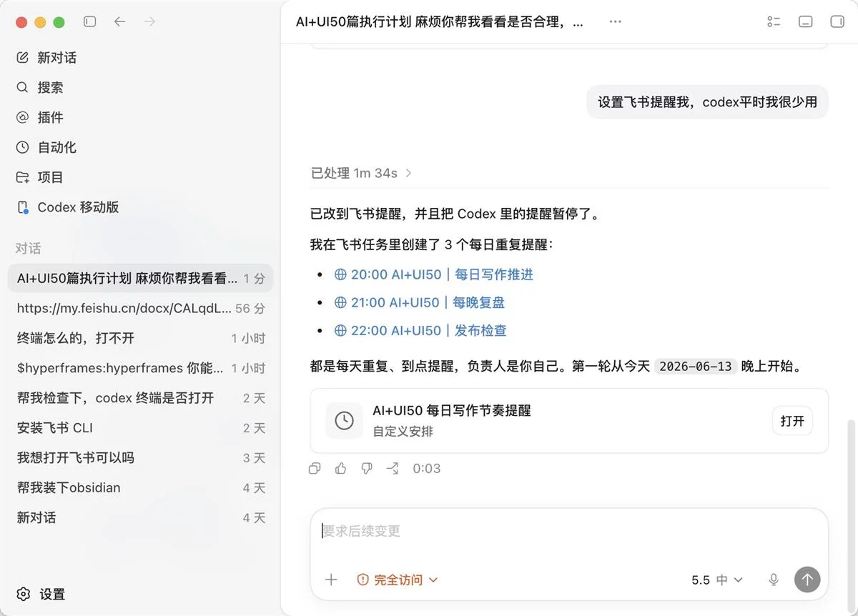
Task: Open the 我想打开飞书可以吗 conversation
Action: (x=140, y=459)
